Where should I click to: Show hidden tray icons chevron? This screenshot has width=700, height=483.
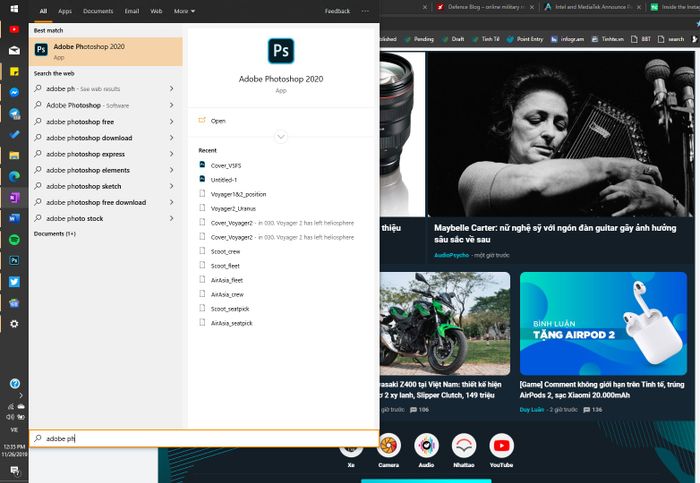click(x=21, y=396)
